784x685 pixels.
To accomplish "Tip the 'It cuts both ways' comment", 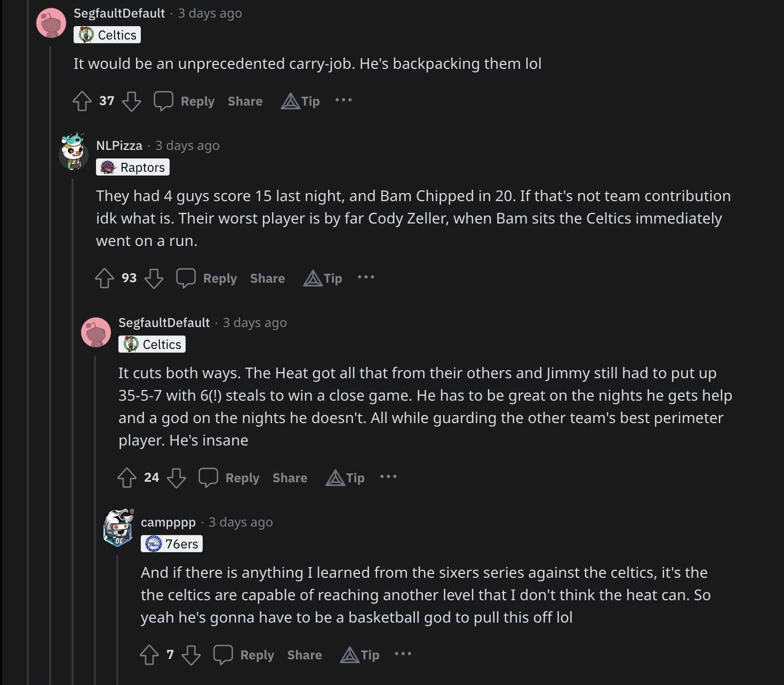I will coord(346,477).
